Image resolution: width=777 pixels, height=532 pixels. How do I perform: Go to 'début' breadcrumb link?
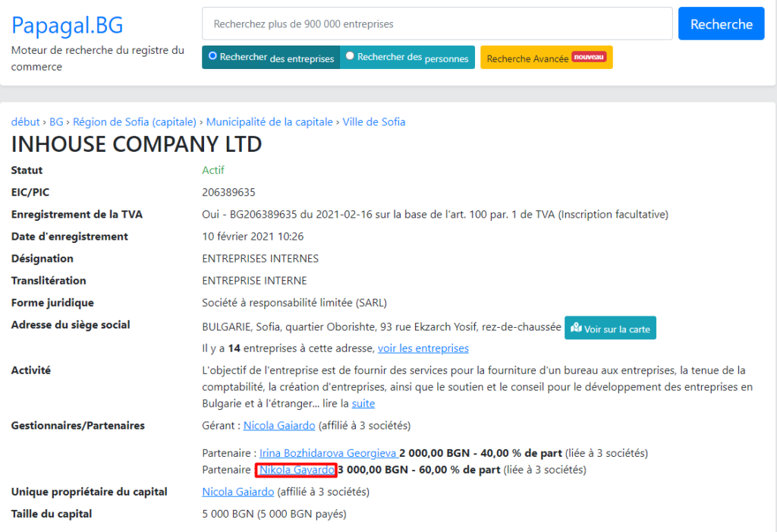coord(25,122)
